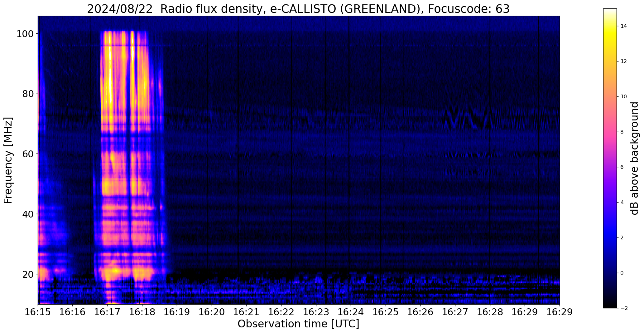The height and width of the screenshot is (333, 644).
Task: Click the zigzag interference pattern near 16:27 at 72 MHz
Action: (468, 118)
